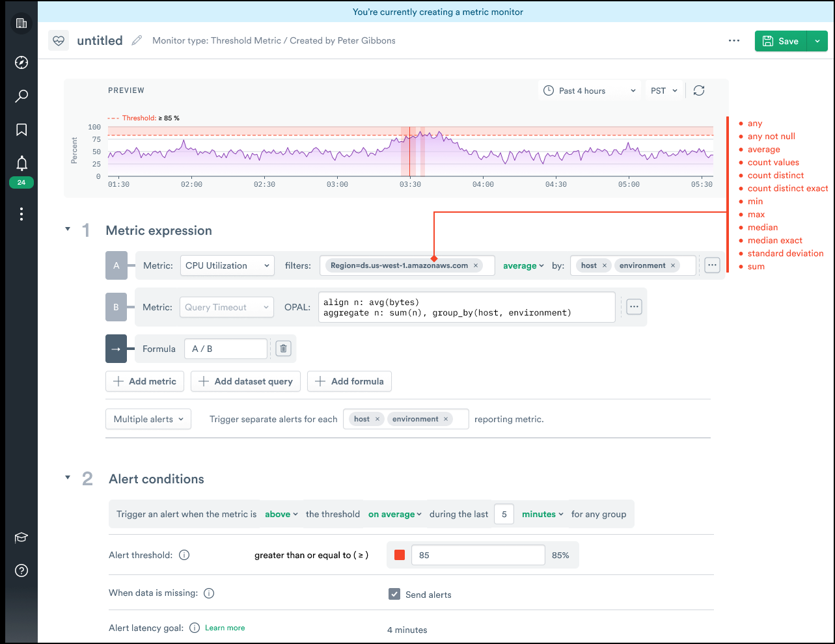Delete the formula with trash icon
Image resolution: width=835 pixels, height=644 pixels.
point(283,349)
